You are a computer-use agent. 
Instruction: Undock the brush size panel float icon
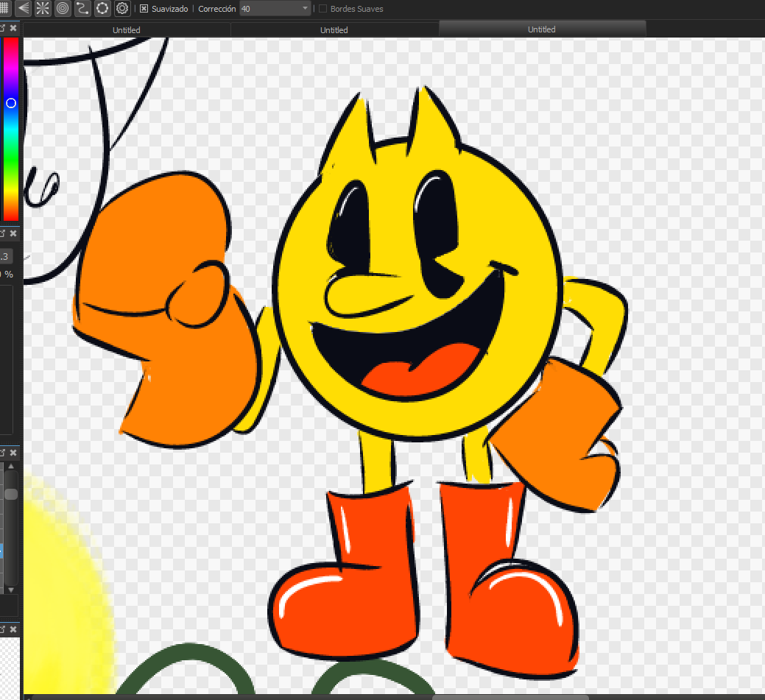pos(2,233)
